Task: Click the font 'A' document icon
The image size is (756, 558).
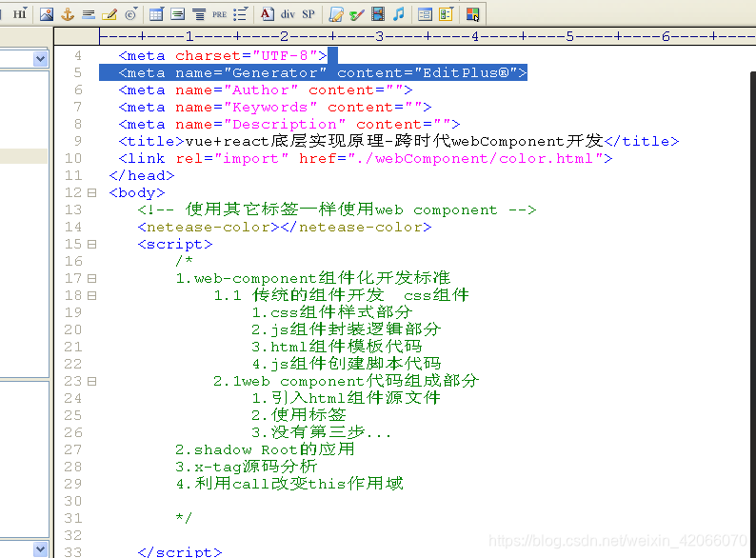Action: [x=268, y=14]
